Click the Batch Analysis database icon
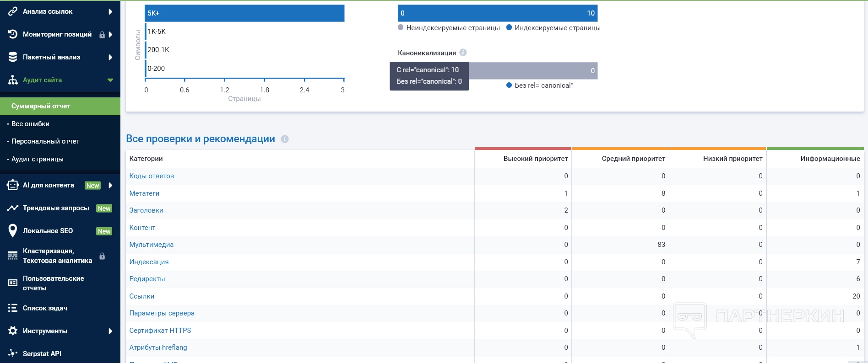This screenshot has height=363, width=868. 13,57
